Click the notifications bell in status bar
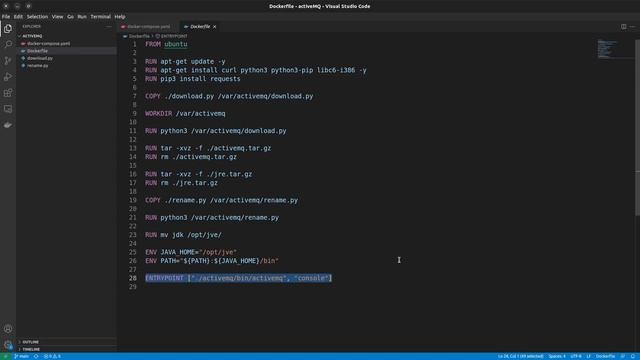Screen dimensions: 640x360 coord(633,356)
